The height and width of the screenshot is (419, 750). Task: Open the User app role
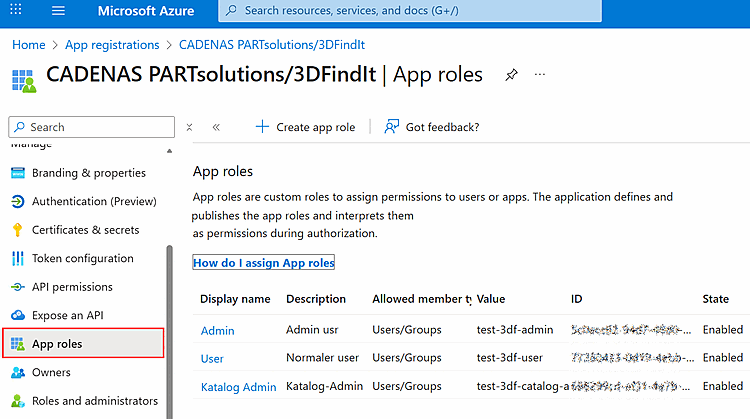pyautogui.click(x=212, y=358)
